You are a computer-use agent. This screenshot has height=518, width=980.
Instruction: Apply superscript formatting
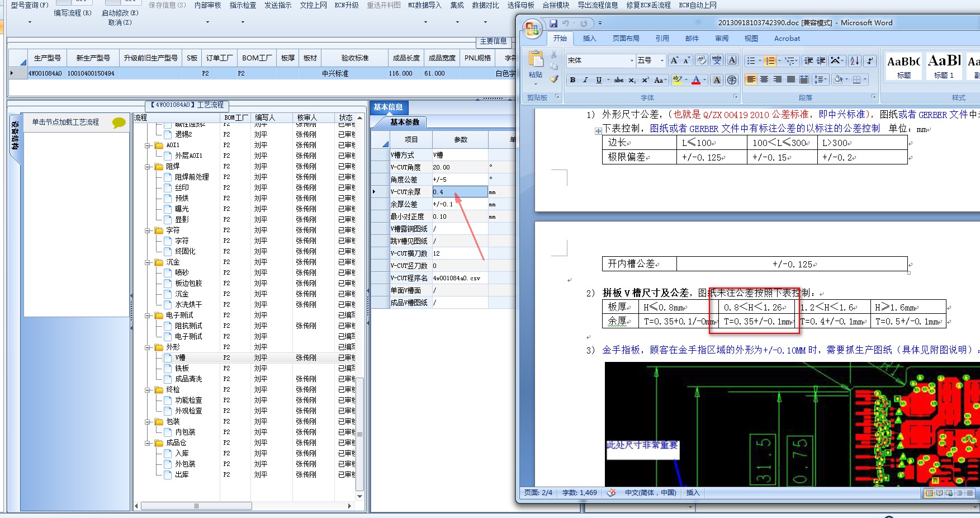coord(645,80)
